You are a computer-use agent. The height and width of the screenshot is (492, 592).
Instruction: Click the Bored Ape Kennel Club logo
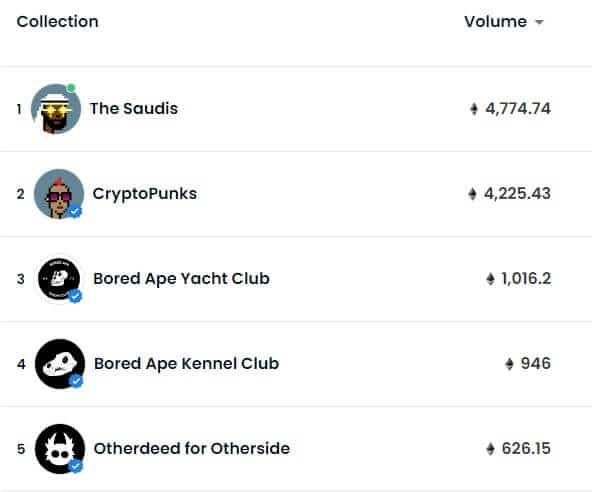[60, 364]
